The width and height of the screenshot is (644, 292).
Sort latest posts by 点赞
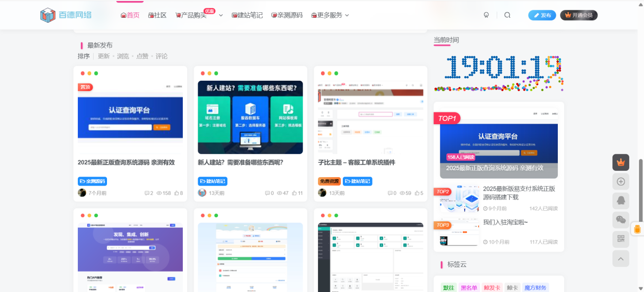[x=142, y=56]
